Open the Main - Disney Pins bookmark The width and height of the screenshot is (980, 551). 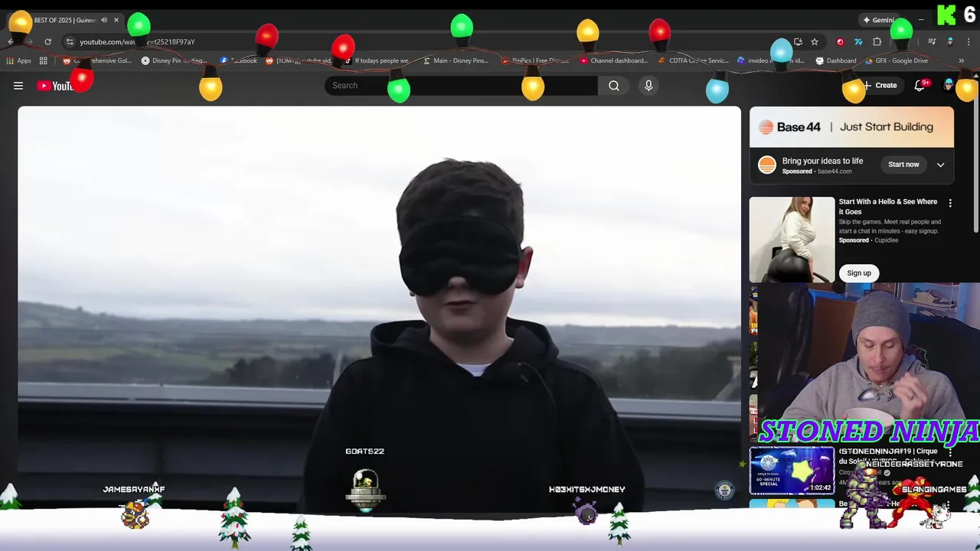(455, 60)
